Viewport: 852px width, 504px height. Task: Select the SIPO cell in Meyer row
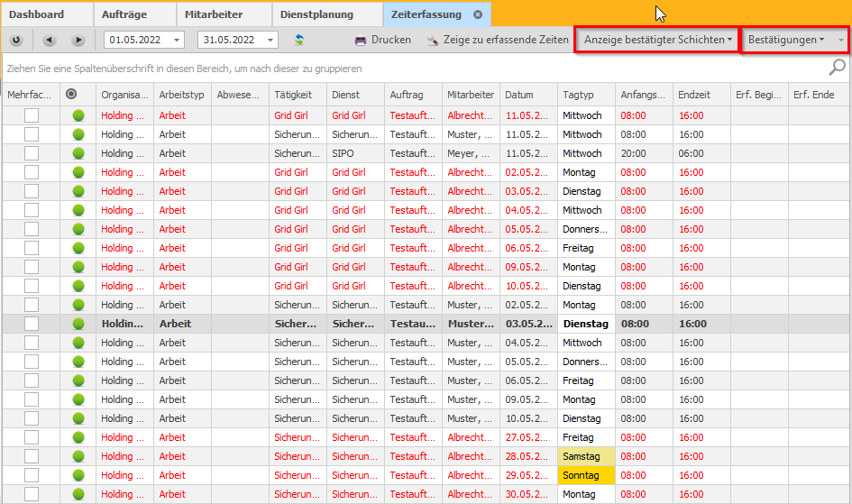356,153
